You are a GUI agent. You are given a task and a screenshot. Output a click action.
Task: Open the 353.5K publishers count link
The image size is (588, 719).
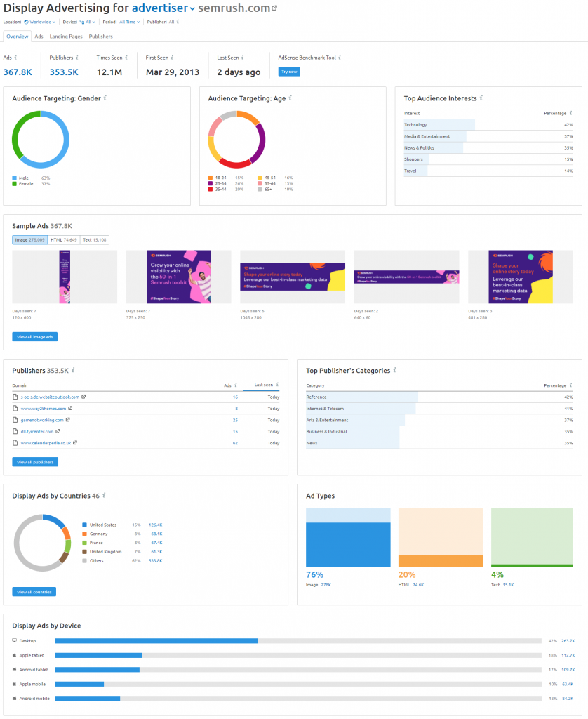click(64, 72)
